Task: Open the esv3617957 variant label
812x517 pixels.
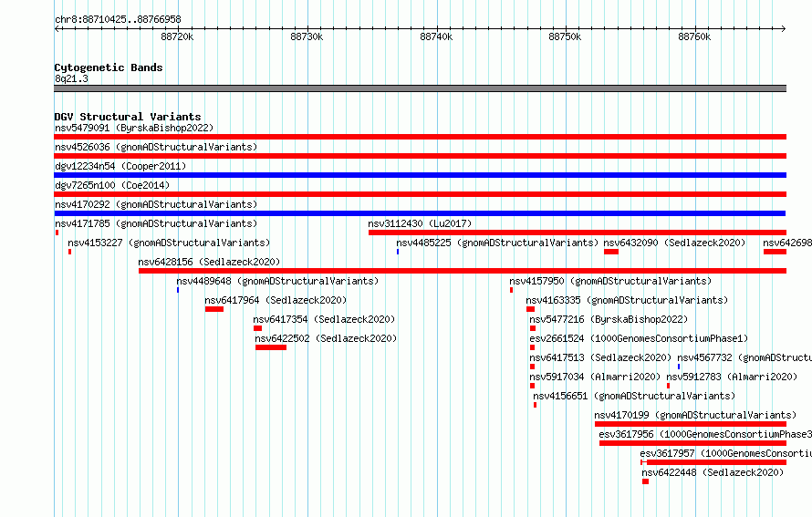Action: point(725,453)
